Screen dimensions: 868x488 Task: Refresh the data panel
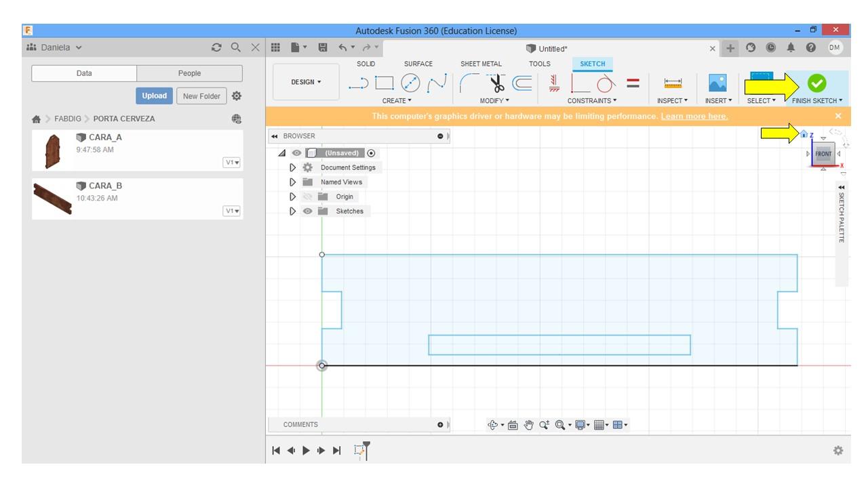216,47
